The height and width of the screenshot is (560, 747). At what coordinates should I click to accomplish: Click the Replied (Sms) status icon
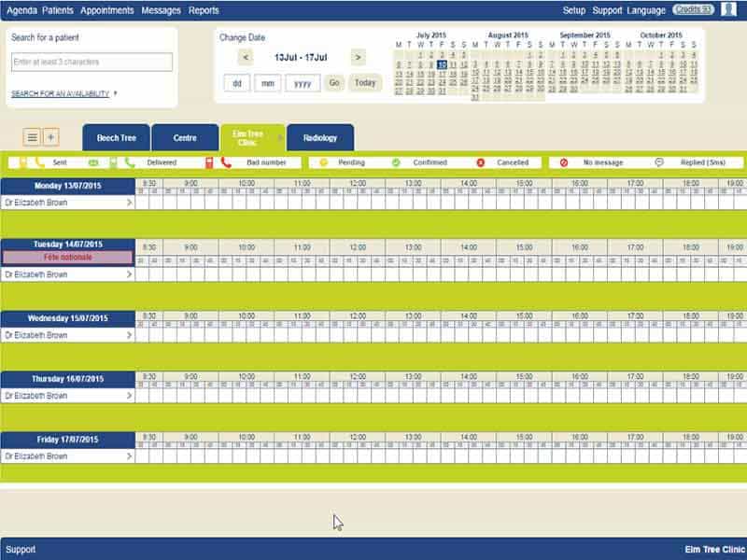[x=659, y=162]
